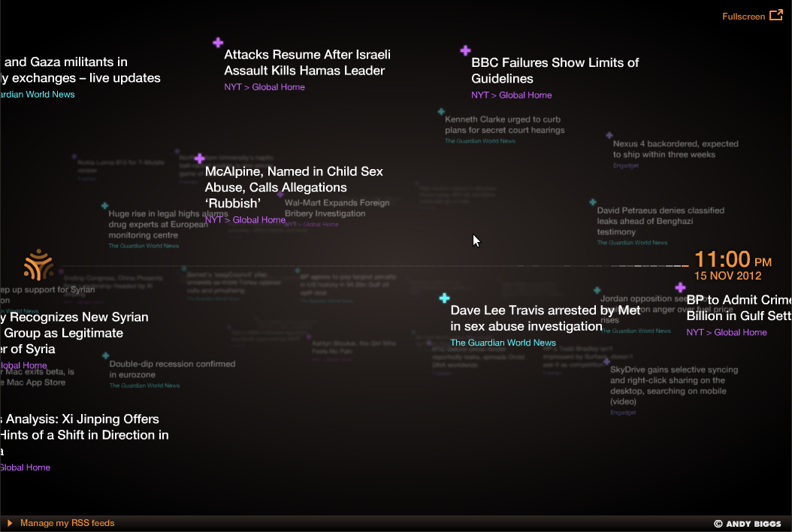Click the Fullscreen external arrow icon

(x=775, y=15)
